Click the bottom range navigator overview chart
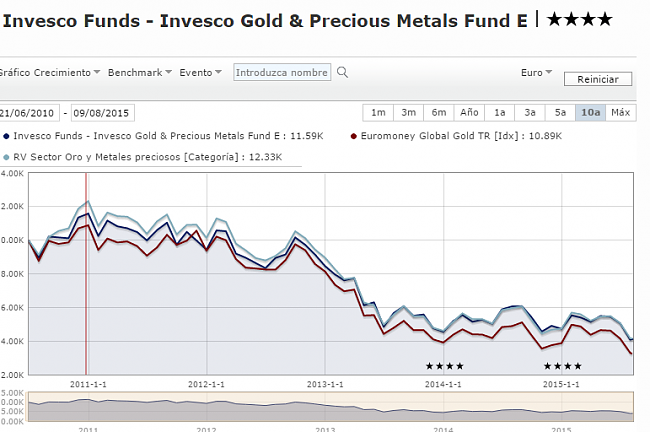The width and height of the screenshot is (650, 432). (331, 407)
